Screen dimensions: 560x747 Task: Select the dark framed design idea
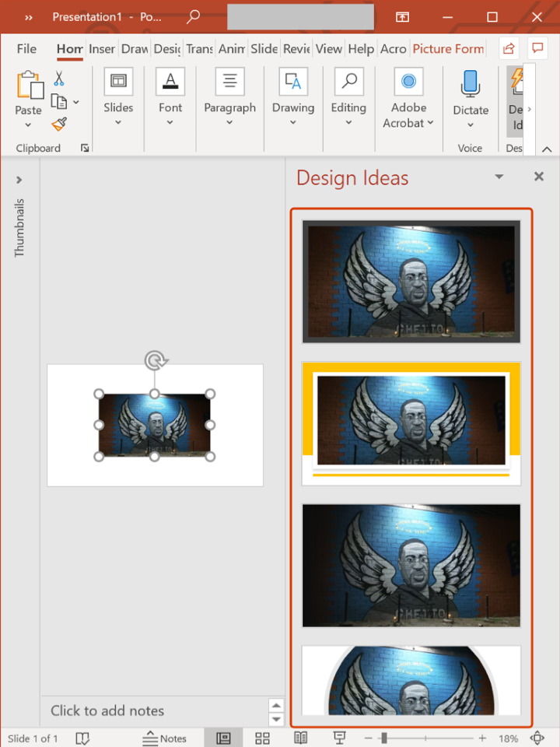(411, 282)
